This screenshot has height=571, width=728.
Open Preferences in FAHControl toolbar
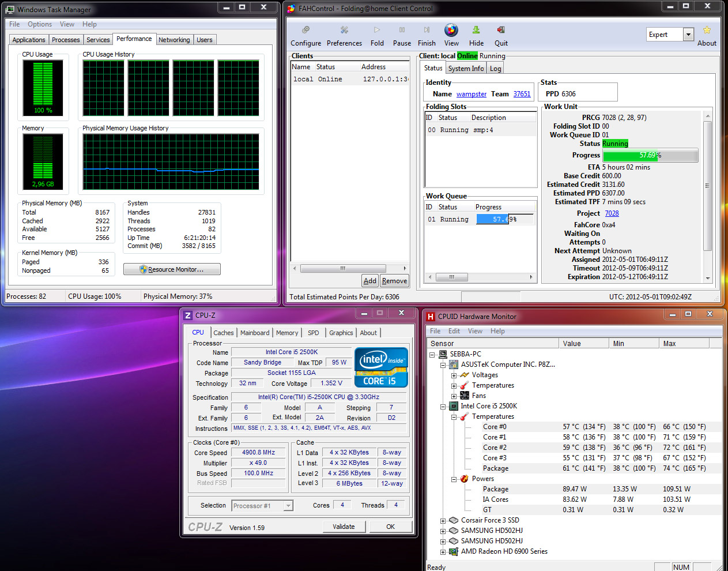pos(344,30)
